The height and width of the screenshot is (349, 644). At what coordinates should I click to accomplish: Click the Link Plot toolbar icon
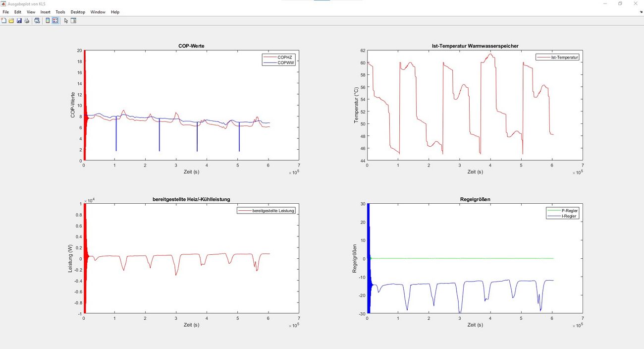click(x=37, y=21)
